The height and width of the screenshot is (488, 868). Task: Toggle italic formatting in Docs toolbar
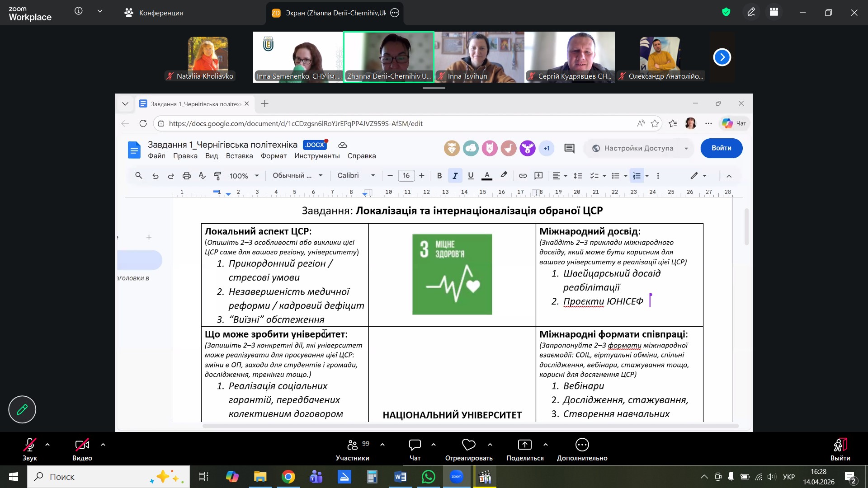[x=455, y=176]
